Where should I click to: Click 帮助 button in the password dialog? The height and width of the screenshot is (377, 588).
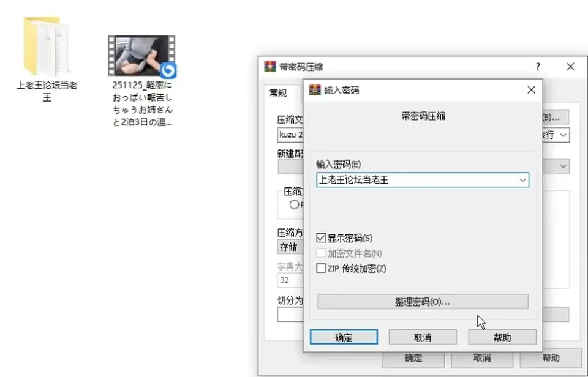502,337
